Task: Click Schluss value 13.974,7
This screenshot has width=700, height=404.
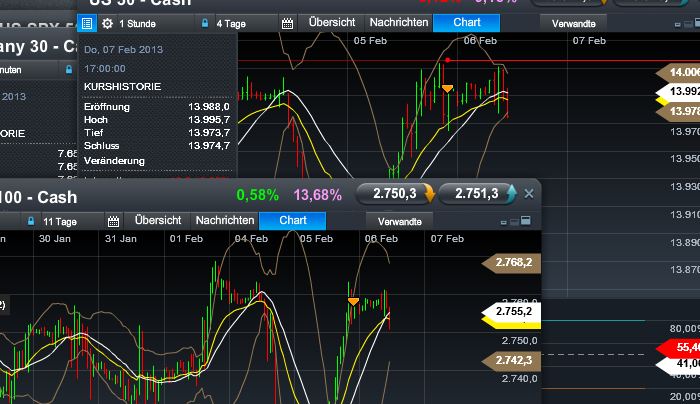Action: pyautogui.click(x=208, y=146)
